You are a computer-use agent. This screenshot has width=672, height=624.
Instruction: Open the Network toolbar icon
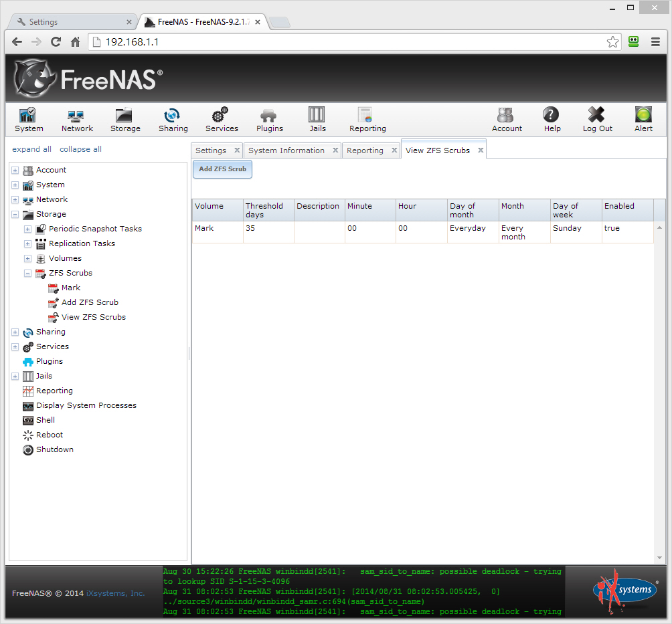pyautogui.click(x=77, y=120)
